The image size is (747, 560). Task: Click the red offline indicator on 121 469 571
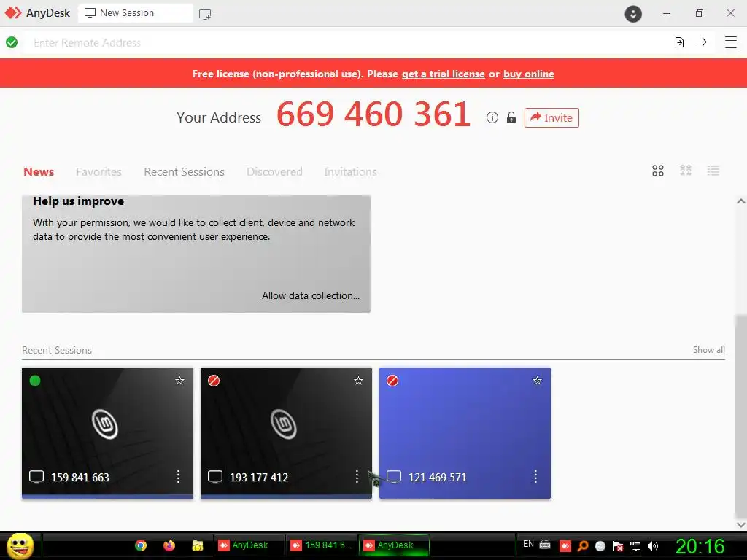[x=392, y=381]
